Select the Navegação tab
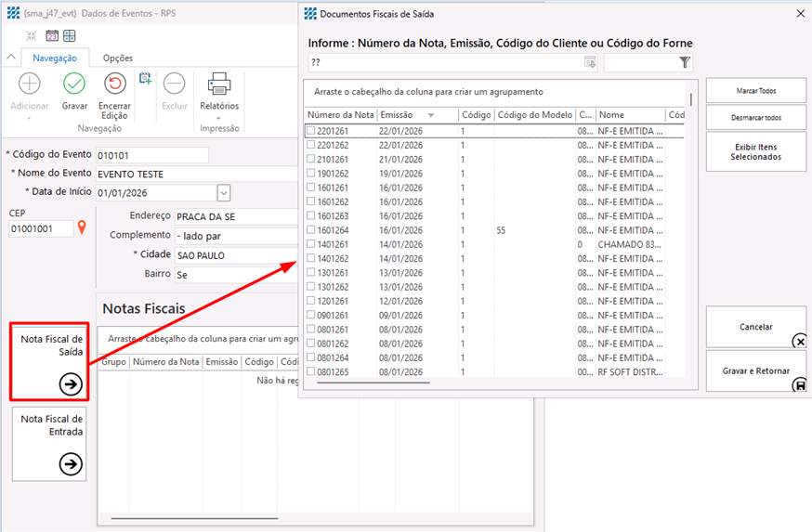The width and height of the screenshot is (812, 532). (55, 58)
